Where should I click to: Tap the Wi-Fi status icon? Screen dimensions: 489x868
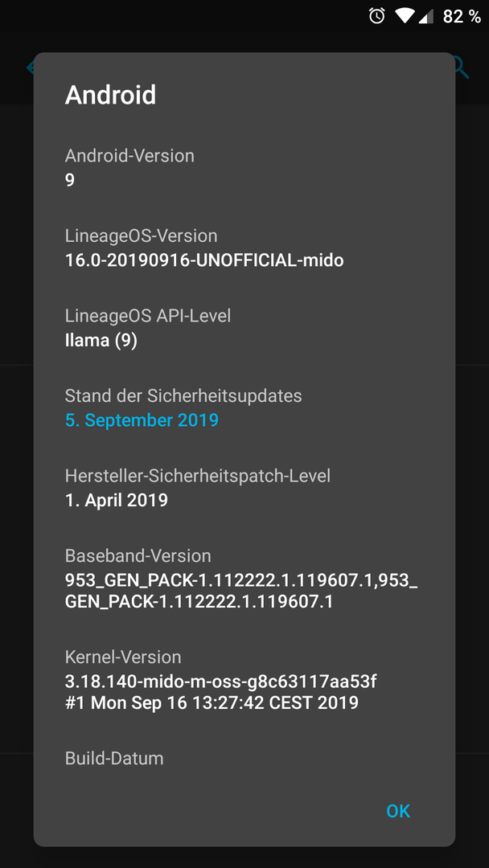[405, 17]
